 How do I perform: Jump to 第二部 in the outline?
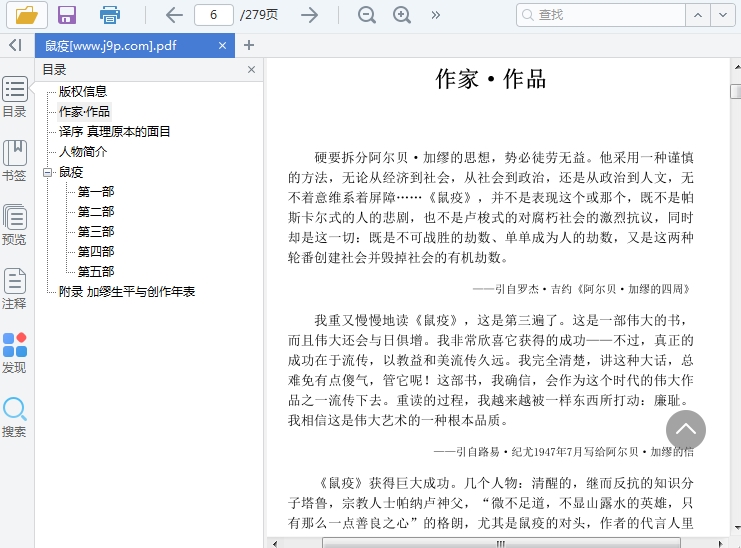pos(96,212)
